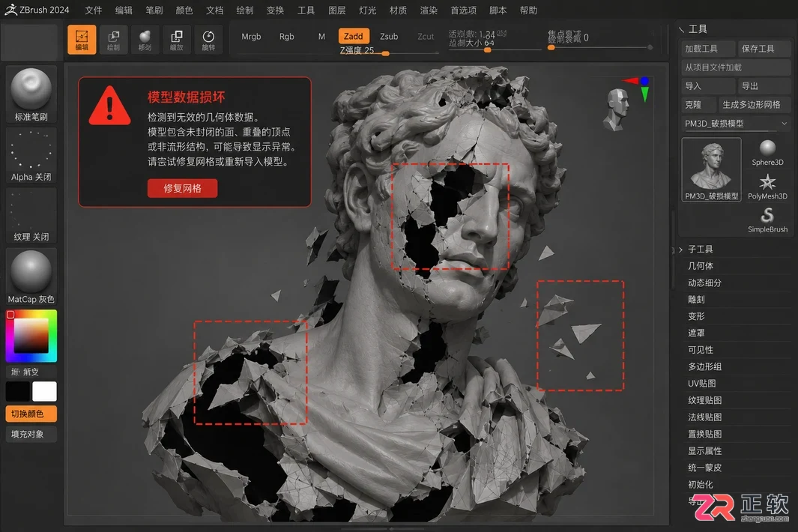Click 从项目文件加载 button

click(736, 67)
